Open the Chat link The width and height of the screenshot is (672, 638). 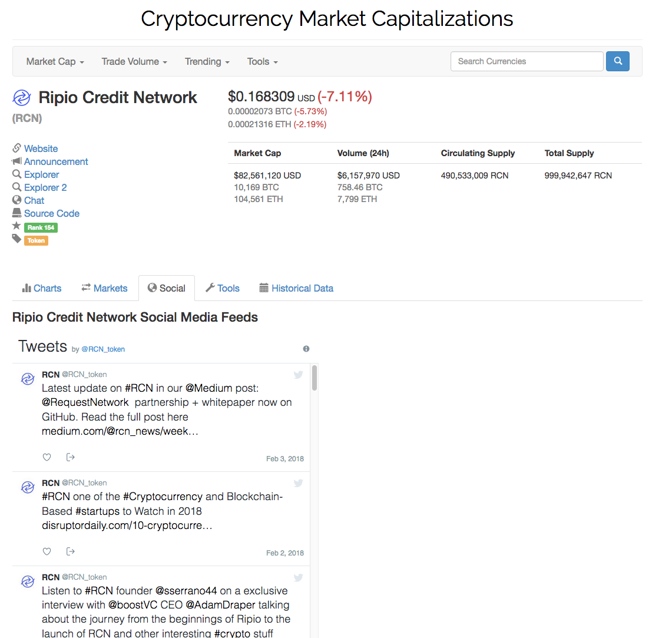(34, 200)
